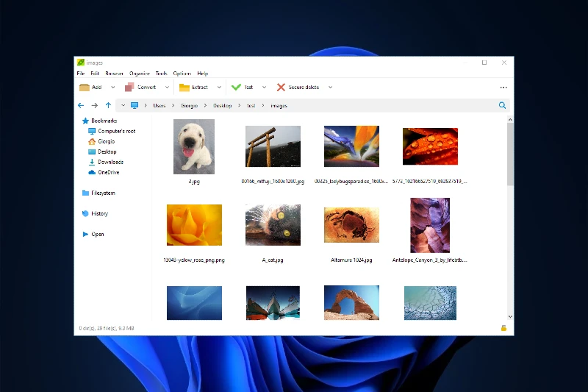This screenshot has height=392, width=588.
Task: Go up one folder level arrow
Action: [108, 105]
